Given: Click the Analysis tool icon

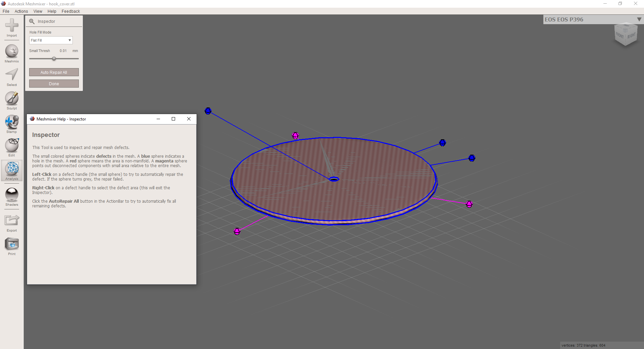Looking at the screenshot, I should pos(12,169).
